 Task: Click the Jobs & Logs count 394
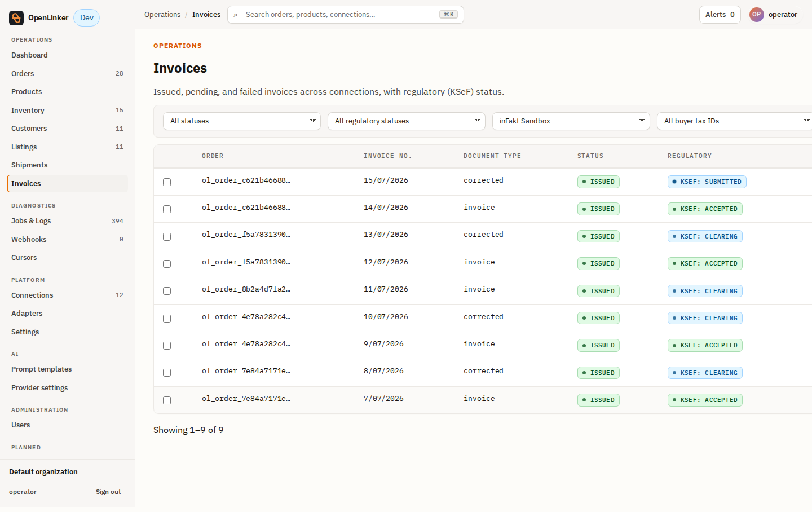117,221
